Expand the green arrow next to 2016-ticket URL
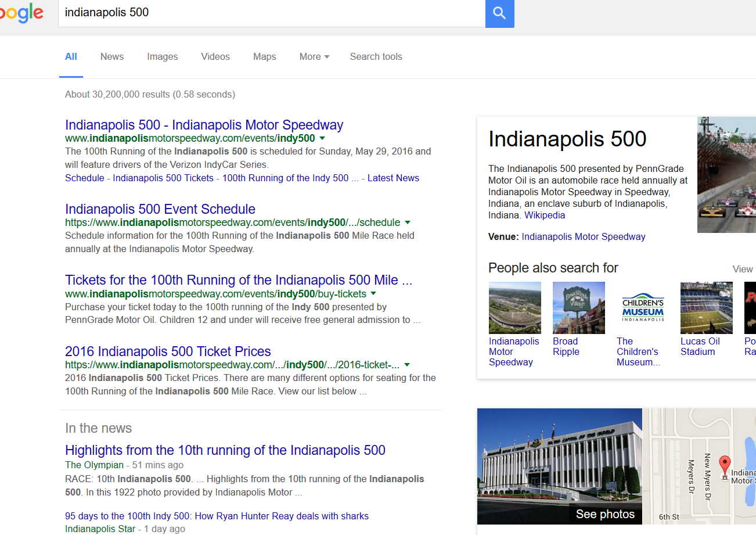This screenshot has width=756, height=535. pos(407,365)
